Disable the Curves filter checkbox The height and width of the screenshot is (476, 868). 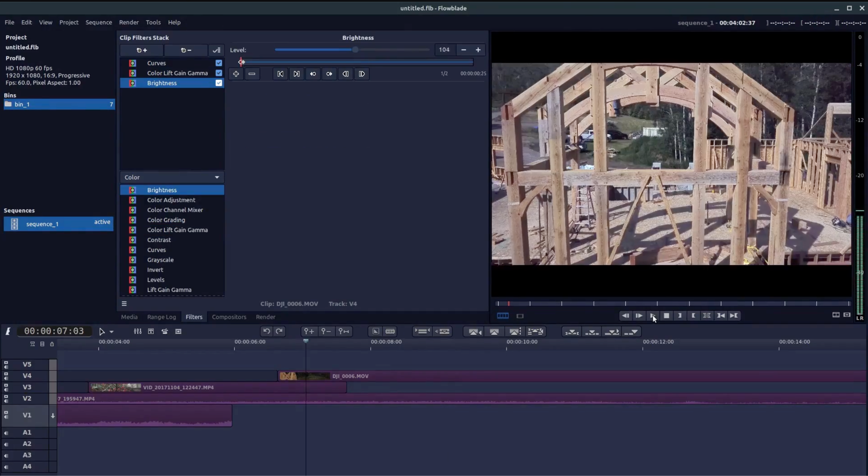[x=219, y=63]
